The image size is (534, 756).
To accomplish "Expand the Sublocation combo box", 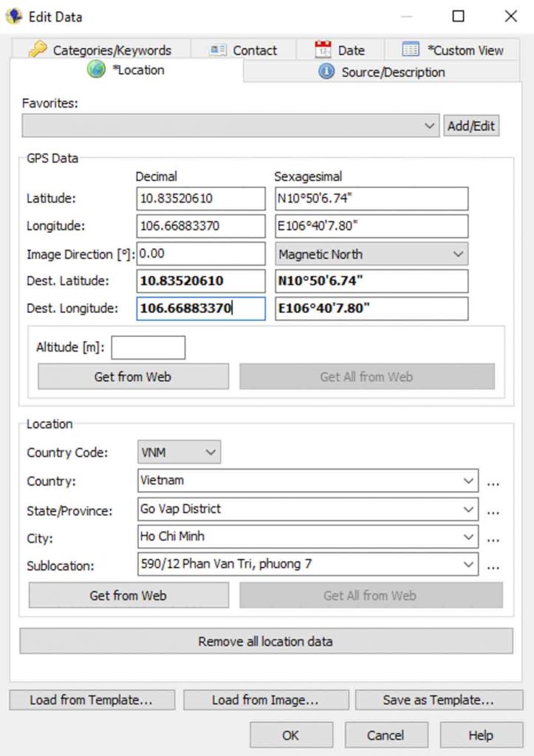I will point(468,564).
